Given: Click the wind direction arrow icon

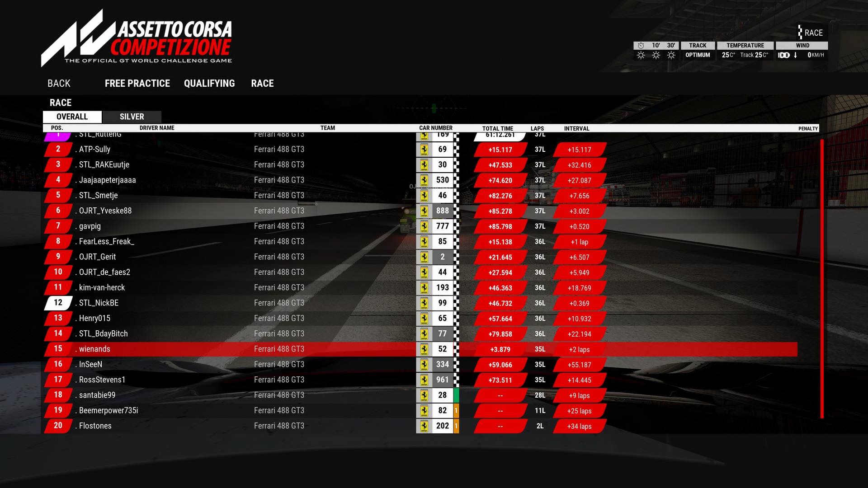Looking at the screenshot, I should point(795,55).
